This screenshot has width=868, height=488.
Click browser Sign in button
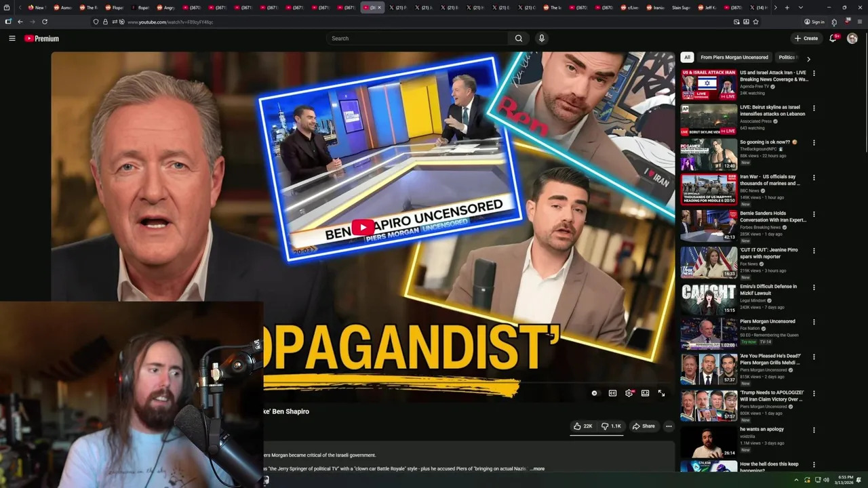pyautogui.click(x=814, y=22)
